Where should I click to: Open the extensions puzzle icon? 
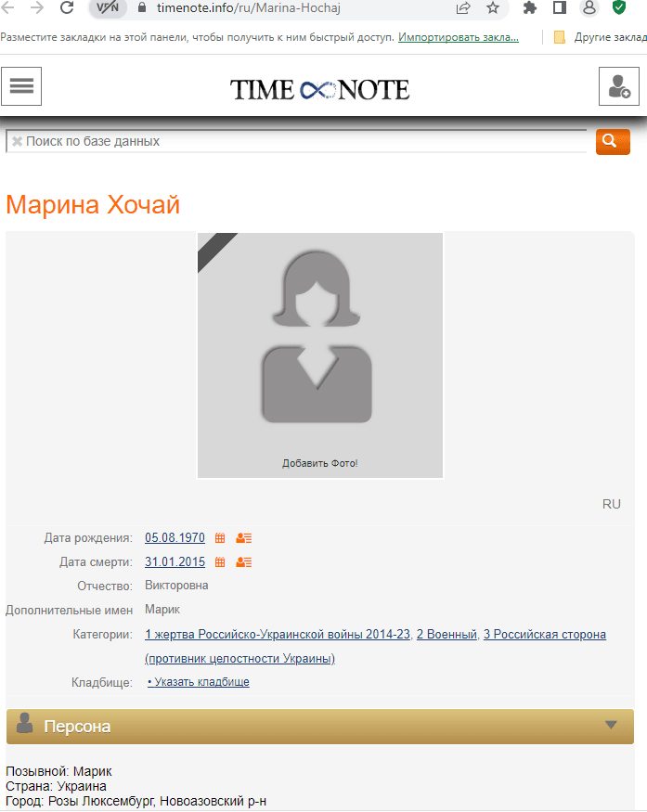[x=530, y=7]
